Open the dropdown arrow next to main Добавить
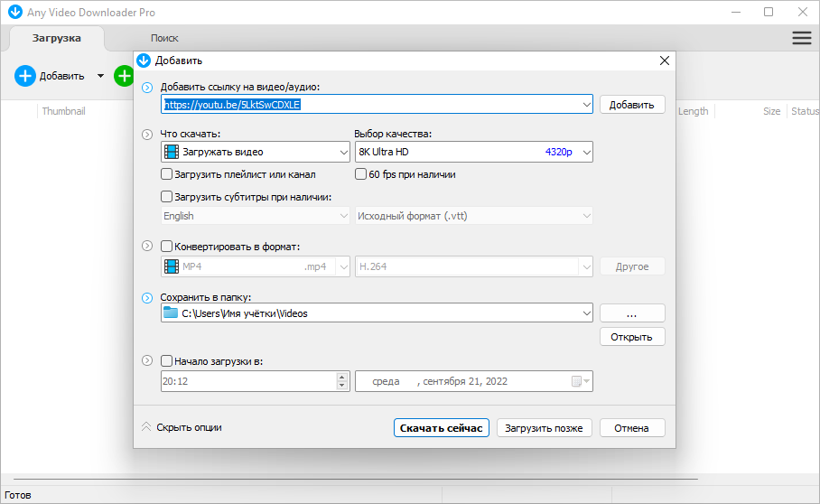This screenshot has height=504, width=820. tap(100, 76)
